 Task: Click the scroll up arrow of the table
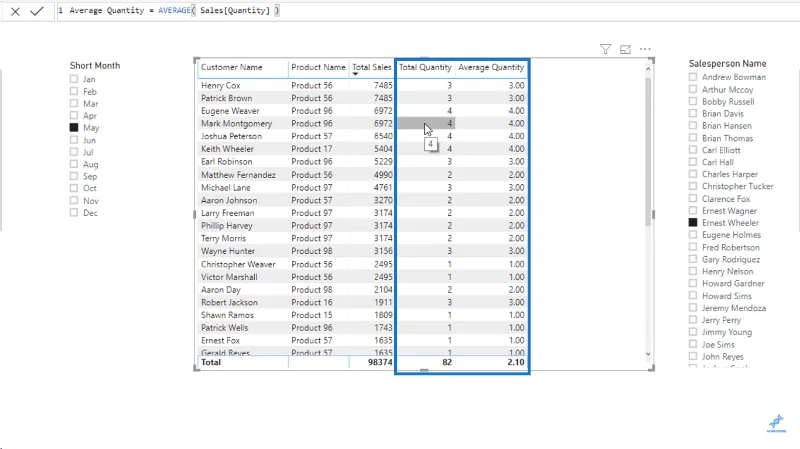[x=648, y=68]
